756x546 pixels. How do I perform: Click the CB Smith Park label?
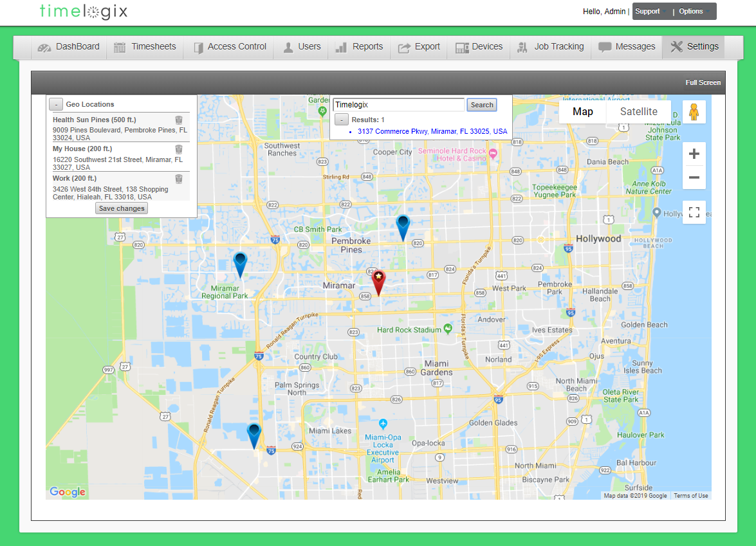coord(318,230)
